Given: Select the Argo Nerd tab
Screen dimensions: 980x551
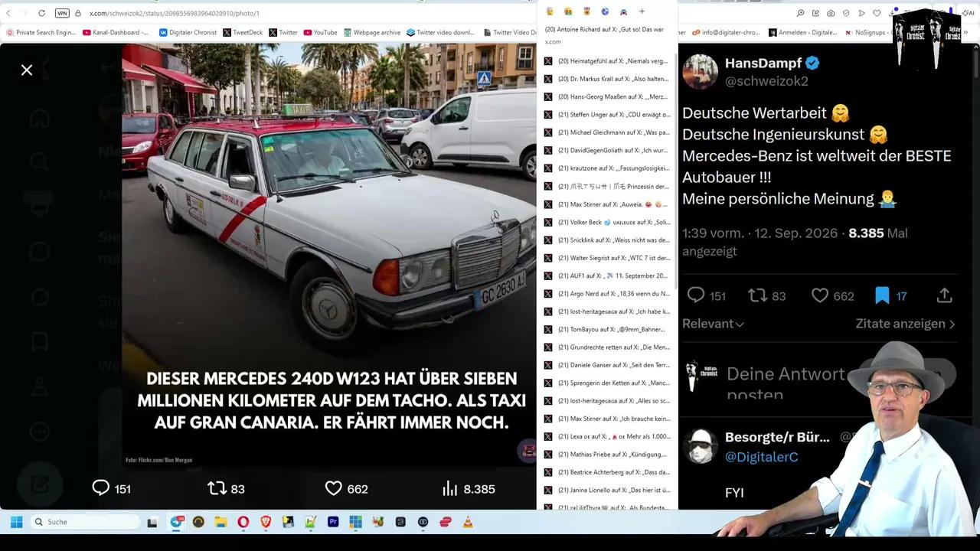Looking at the screenshot, I should [x=606, y=294].
